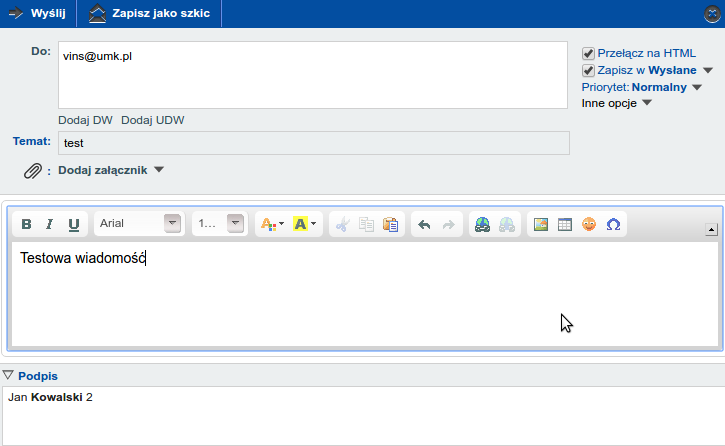Collapse the editor toolbar with the arrow button
Screen dimensions: 725x446
[711, 230]
